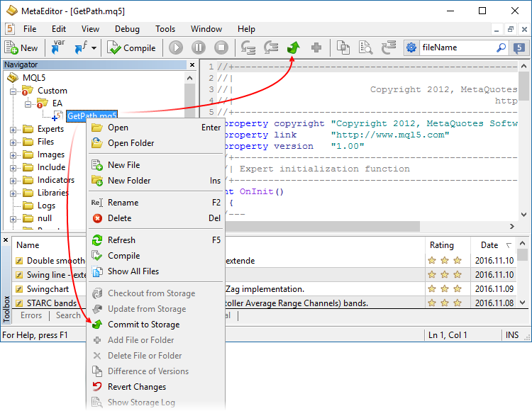Select Rename from the context menu
Image resolution: width=532 pixels, height=411 pixels.
(123, 203)
